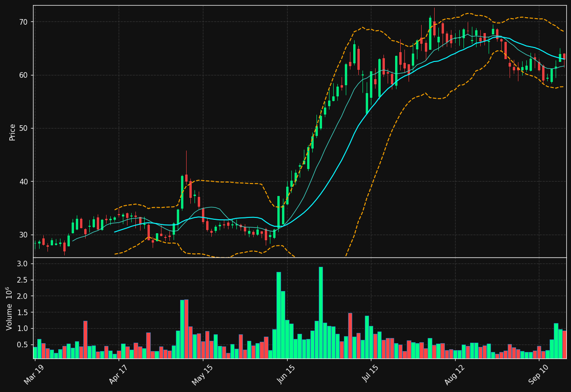571x392 pixels.
Task: Click the Jul 15 date label
Action: tap(369, 373)
